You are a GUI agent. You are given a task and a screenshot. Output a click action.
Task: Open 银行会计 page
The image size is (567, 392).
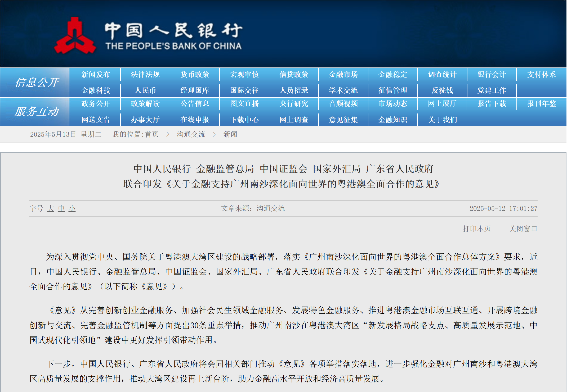coord(492,75)
